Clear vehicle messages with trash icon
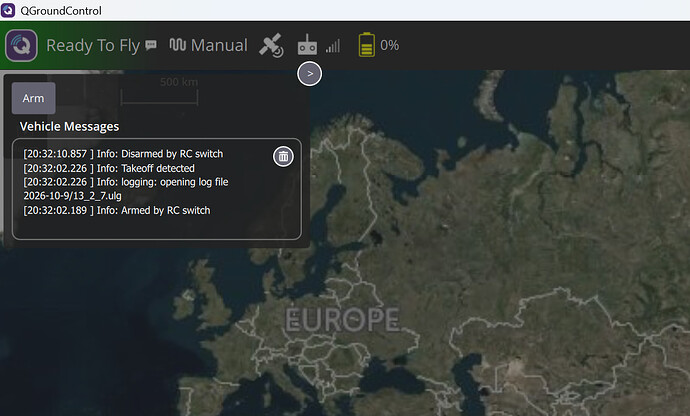 [283, 156]
